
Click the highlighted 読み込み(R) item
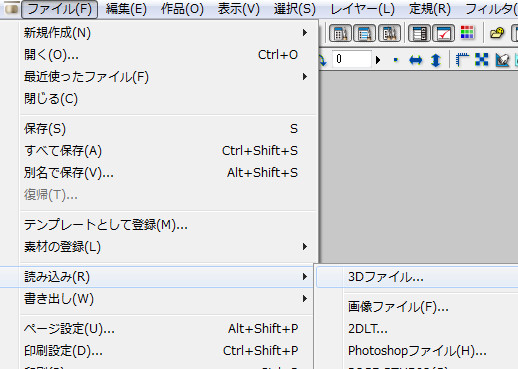(157, 277)
